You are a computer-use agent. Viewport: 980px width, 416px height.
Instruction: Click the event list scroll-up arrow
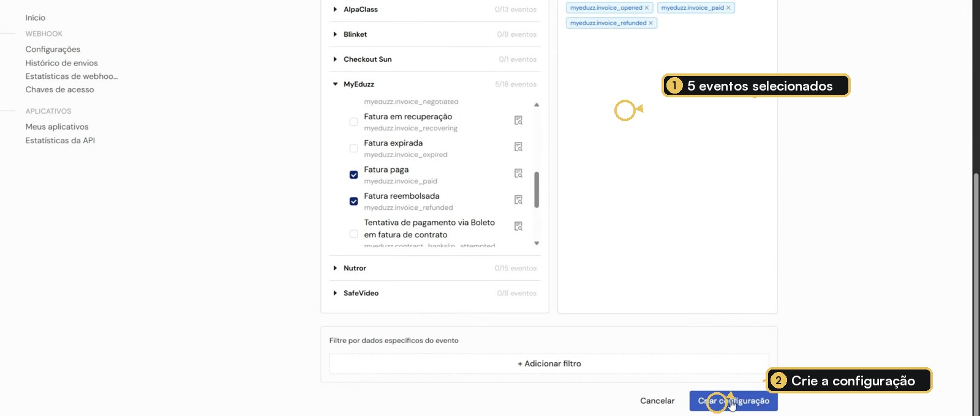(x=537, y=105)
